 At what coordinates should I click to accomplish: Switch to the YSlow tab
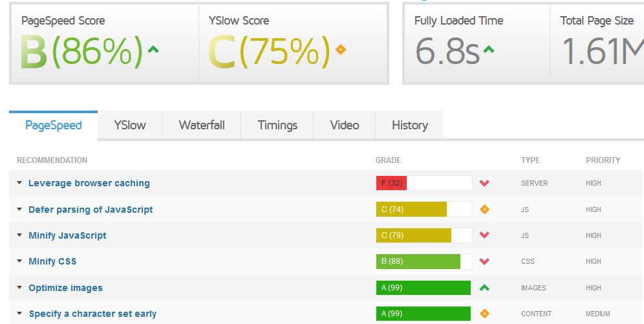pos(130,125)
